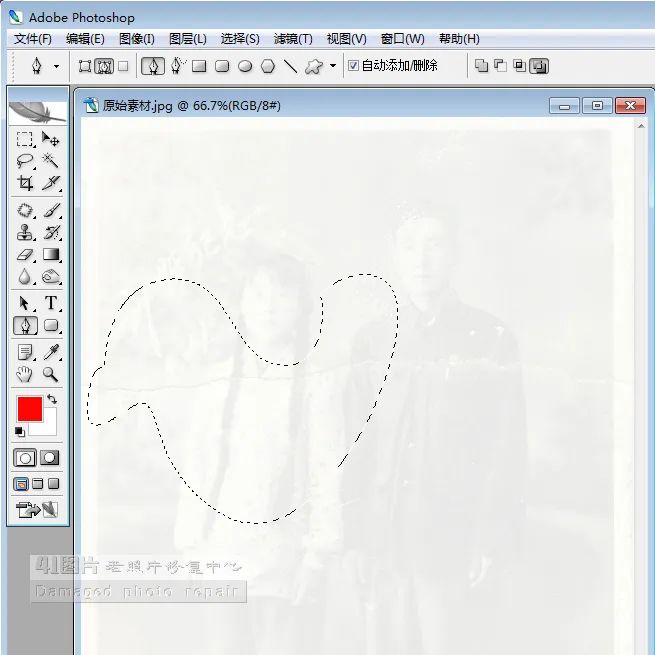Switch to Quick Mask mode
The width and height of the screenshot is (655, 655).
50,458
